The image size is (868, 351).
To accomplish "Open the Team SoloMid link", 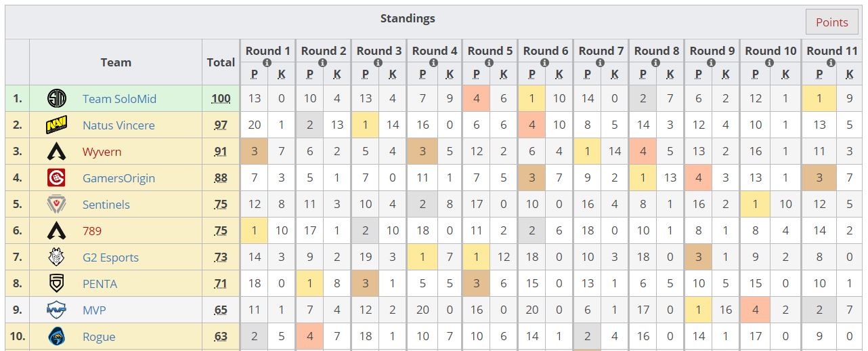I will click(x=119, y=99).
